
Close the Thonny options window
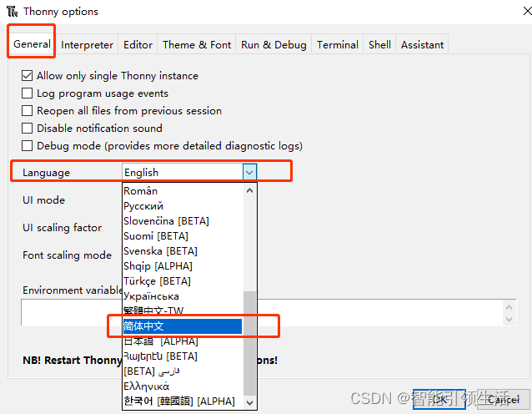tap(527, 11)
